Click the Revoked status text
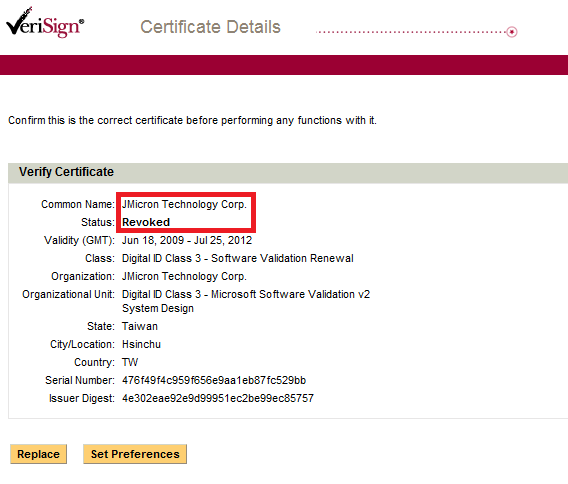 146,222
